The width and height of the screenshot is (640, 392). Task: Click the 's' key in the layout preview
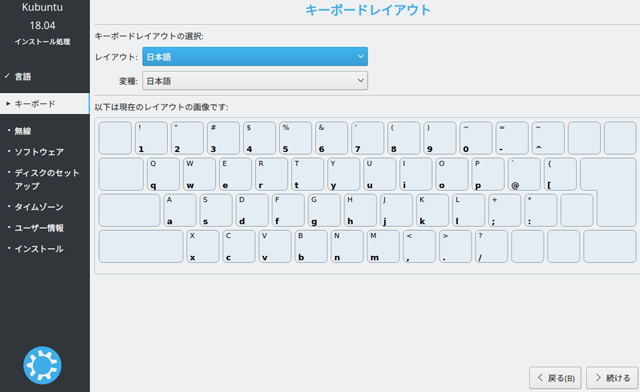click(216, 210)
